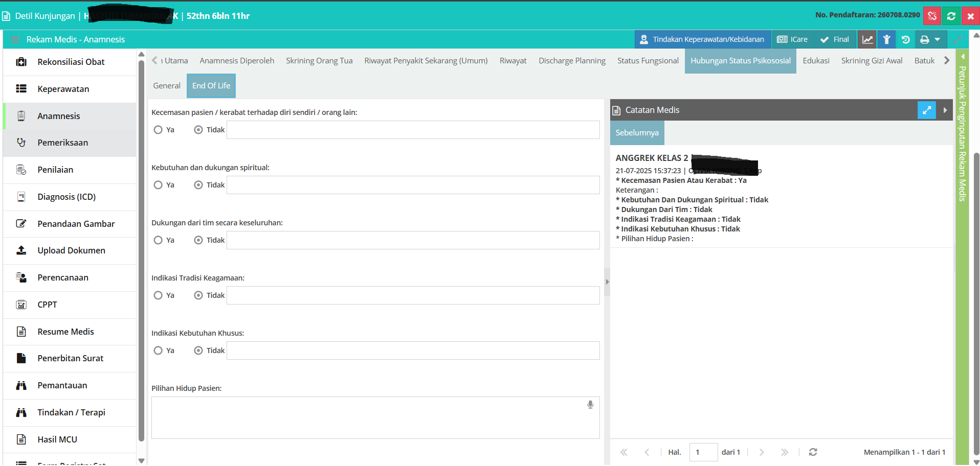Open Pemeriksaan stethoscope item
This screenshot has height=466, width=980.
click(x=70, y=143)
